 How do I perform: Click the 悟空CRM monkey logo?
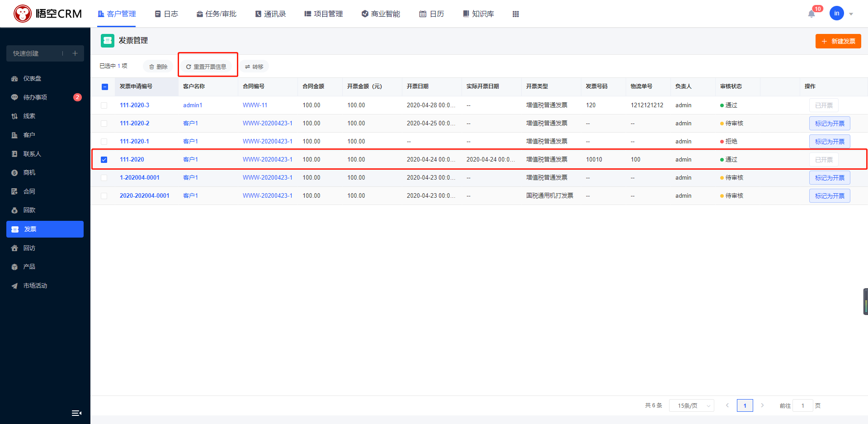tap(22, 14)
